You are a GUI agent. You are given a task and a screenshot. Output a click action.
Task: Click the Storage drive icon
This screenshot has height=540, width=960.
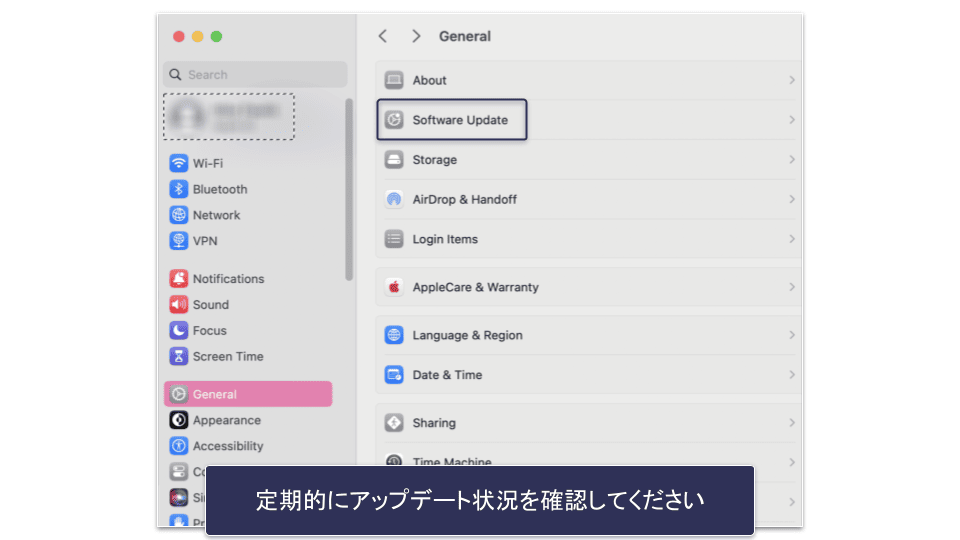point(394,160)
